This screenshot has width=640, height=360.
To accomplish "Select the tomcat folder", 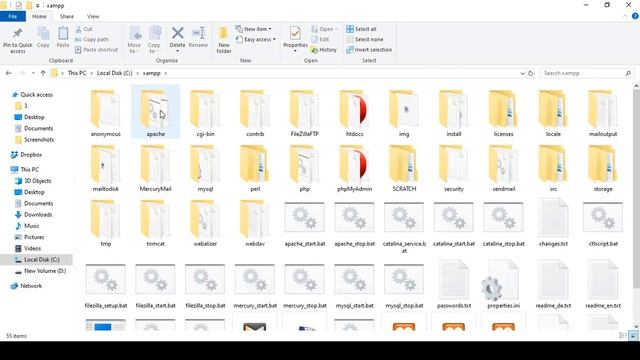I will coord(156,223).
